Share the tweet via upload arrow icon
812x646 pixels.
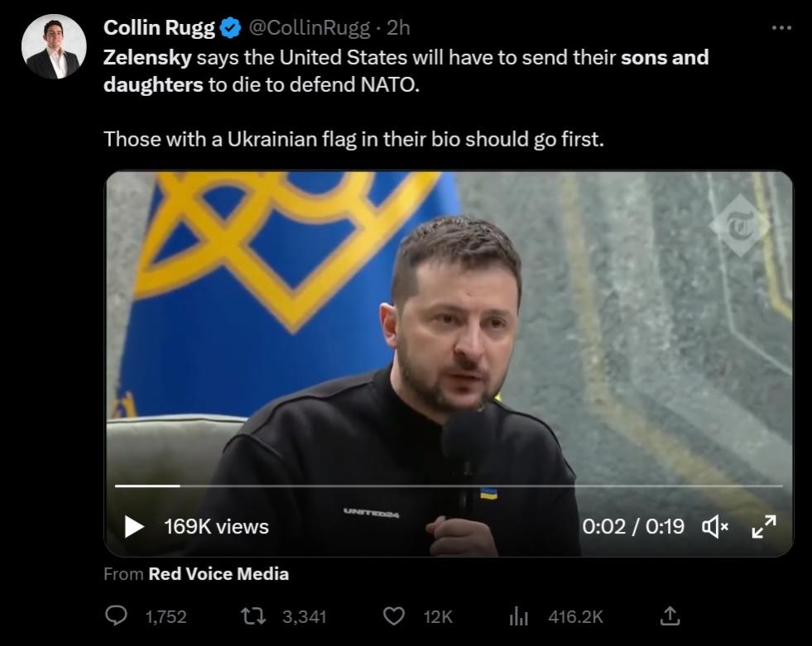click(x=670, y=616)
